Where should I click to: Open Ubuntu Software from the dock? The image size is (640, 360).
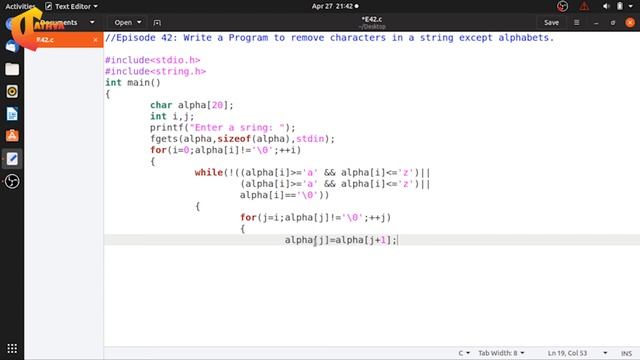(12, 136)
